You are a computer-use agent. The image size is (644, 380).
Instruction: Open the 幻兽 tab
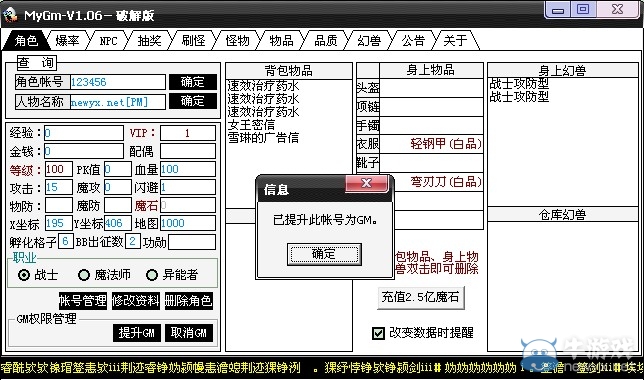(369, 40)
